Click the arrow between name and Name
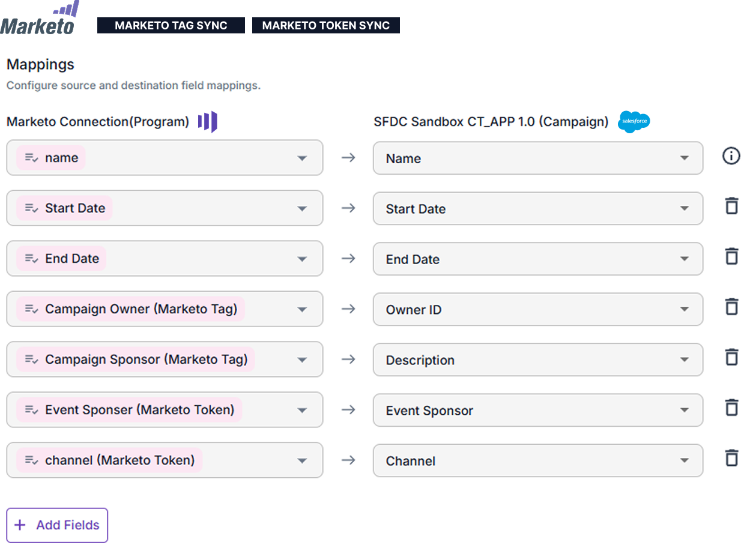The height and width of the screenshot is (551, 756). 348,158
